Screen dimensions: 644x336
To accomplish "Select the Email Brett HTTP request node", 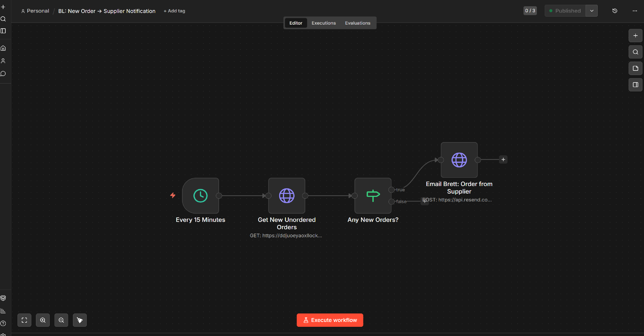I will 459,160.
